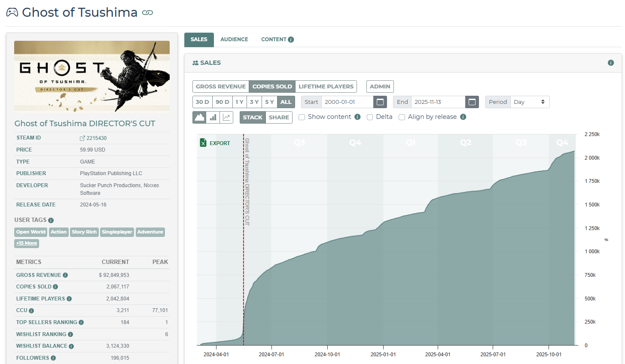Click the WISHLIST BALANCE info icon
Image resolution: width=625 pixels, height=364 pixels.
coord(71,346)
